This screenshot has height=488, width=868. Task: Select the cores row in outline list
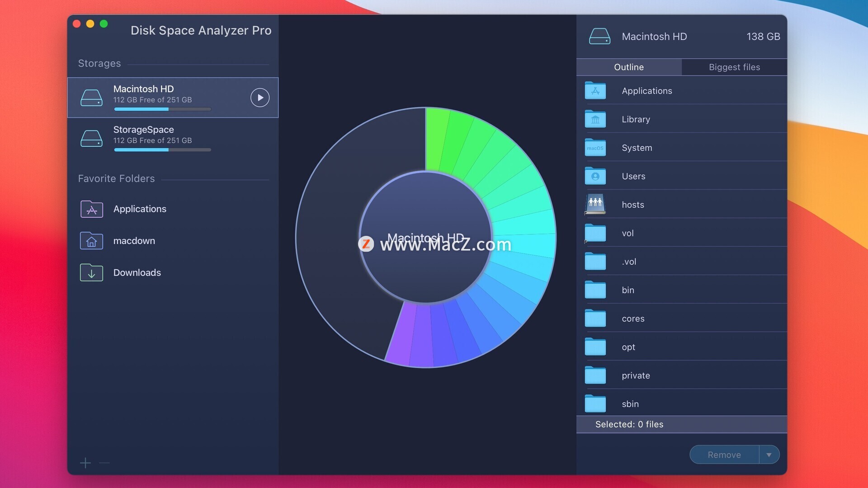coord(682,319)
